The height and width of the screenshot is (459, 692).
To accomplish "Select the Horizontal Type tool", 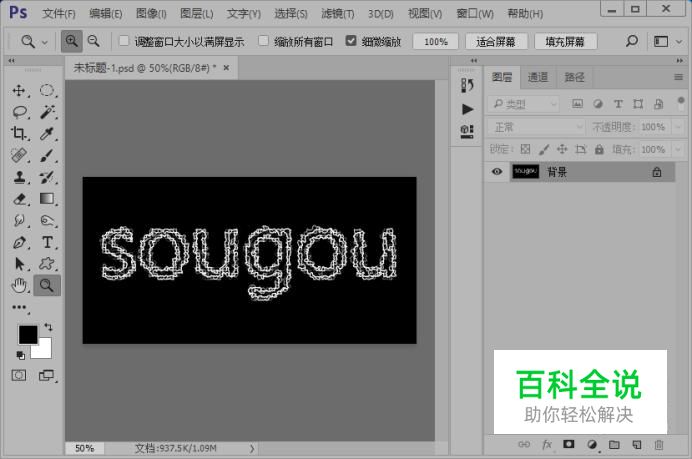I will (x=47, y=242).
